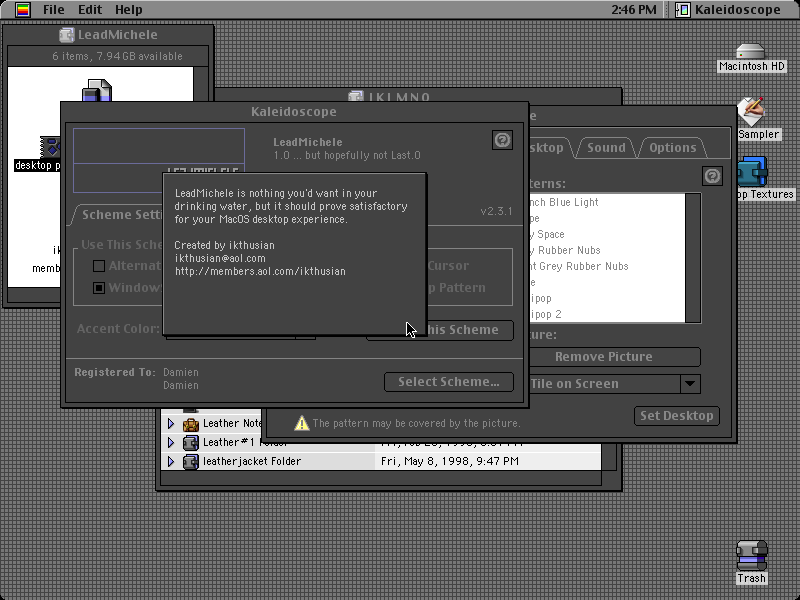
Task: Open the Help menu
Action: (x=129, y=10)
